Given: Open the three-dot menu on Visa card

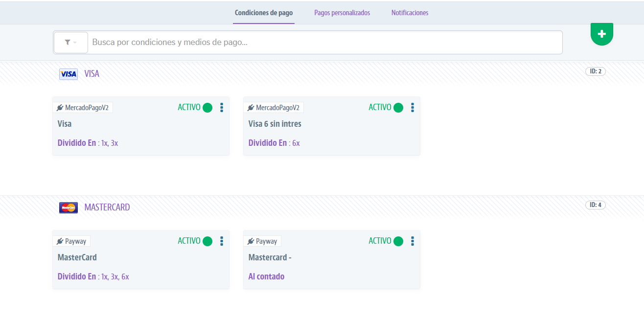Looking at the screenshot, I should click(x=222, y=108).
